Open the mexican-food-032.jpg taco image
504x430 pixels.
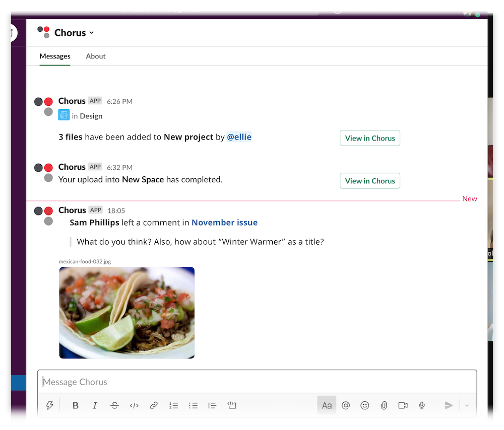click(127, 313)
